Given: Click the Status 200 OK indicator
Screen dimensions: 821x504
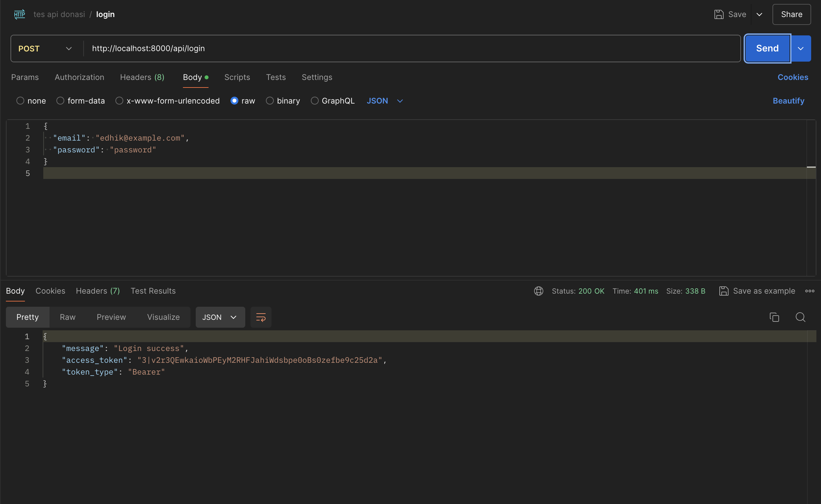Looking at the screenshot, I should 578,291.
